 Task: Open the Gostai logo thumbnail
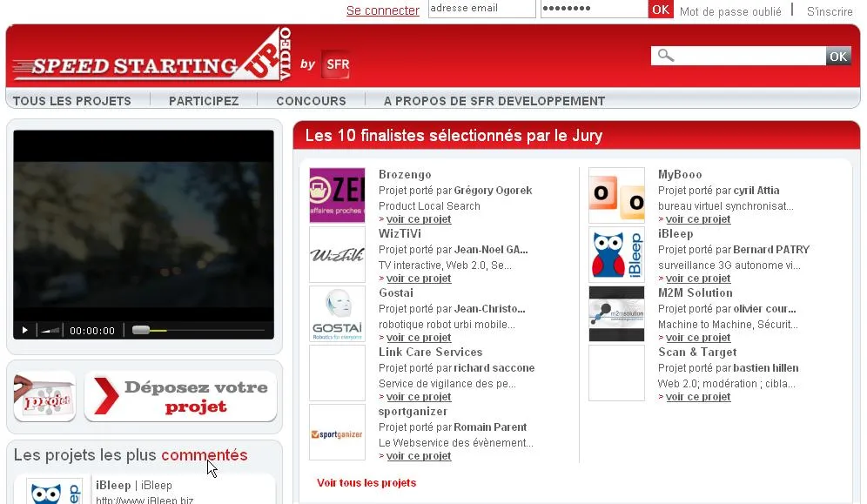click(337, 313)
